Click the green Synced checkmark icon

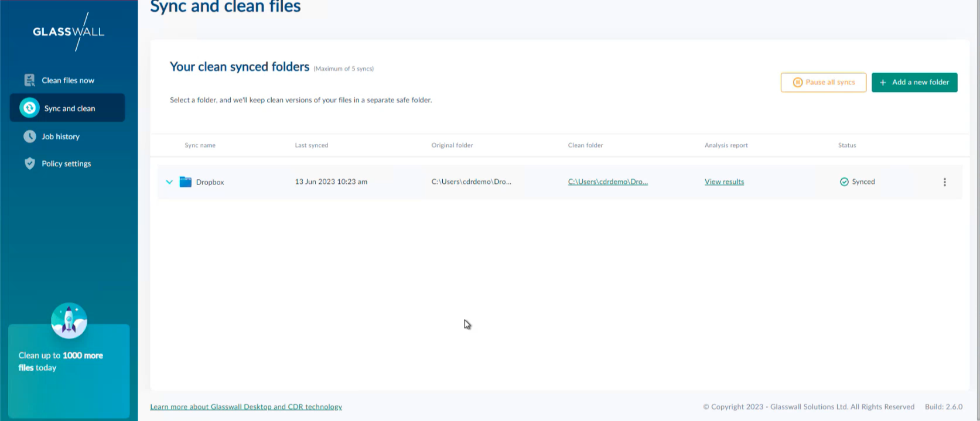[844, 182]
